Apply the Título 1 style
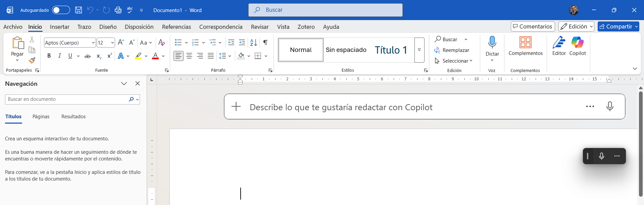The width and height of the screenshot is (644, 205). (391, 50)
